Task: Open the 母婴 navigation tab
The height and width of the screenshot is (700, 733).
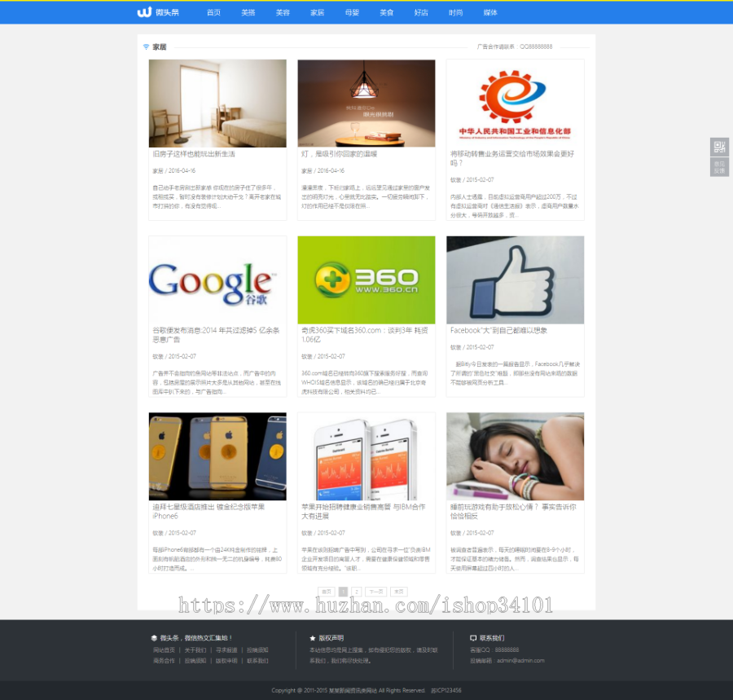Action: [x=352, y=12]
